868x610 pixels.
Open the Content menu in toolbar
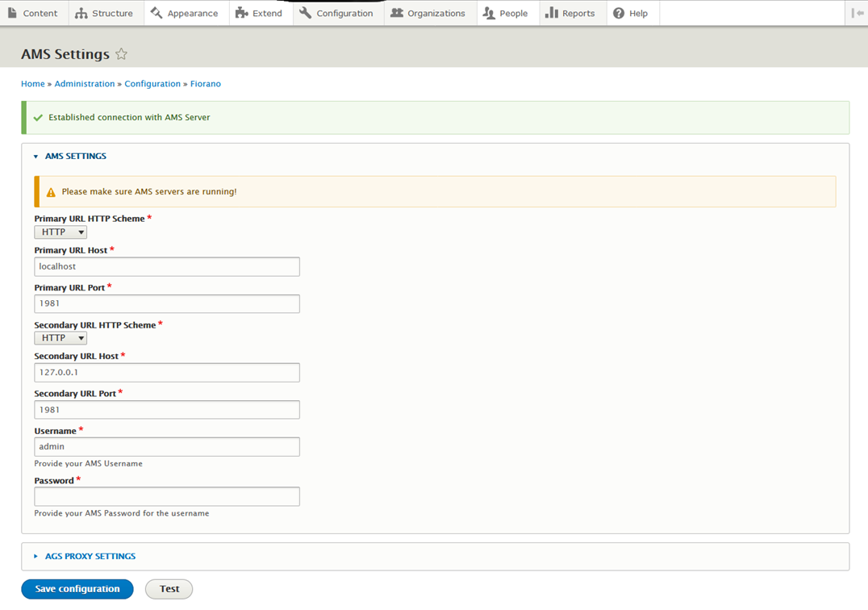[x=32, y=13]
